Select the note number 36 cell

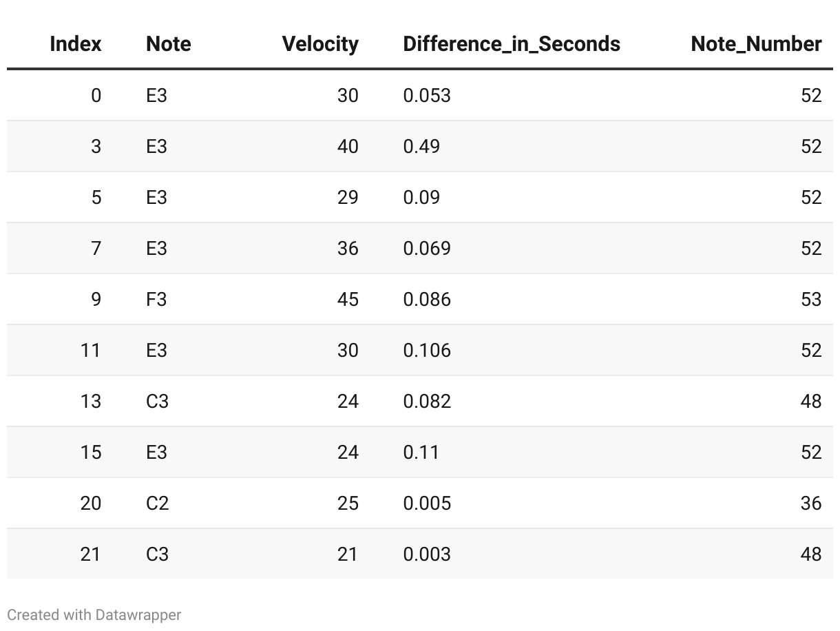[x=810, y=503]
